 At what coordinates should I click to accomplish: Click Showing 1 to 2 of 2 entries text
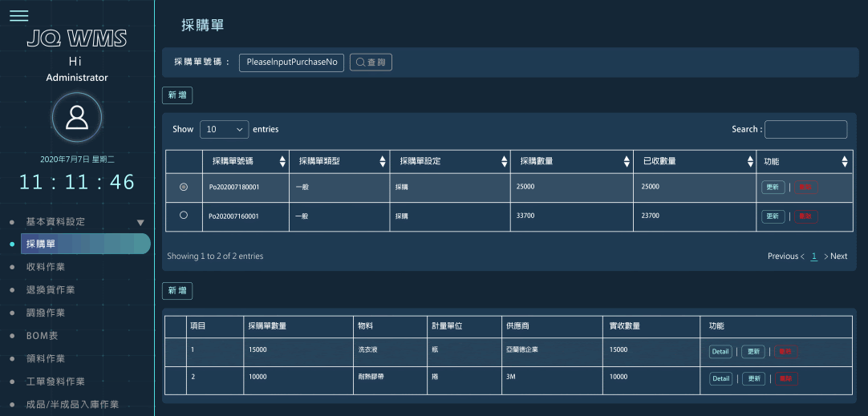click(215, 256)
